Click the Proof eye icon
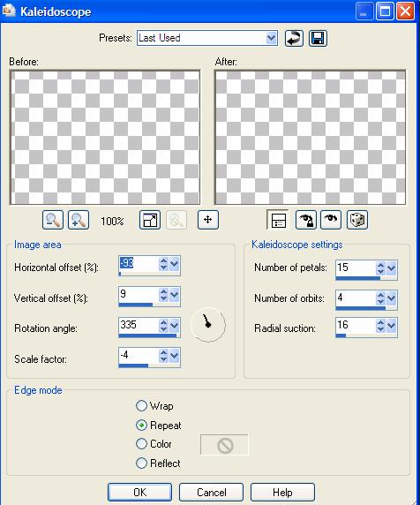The image size is (420, 505). point(331,220)
